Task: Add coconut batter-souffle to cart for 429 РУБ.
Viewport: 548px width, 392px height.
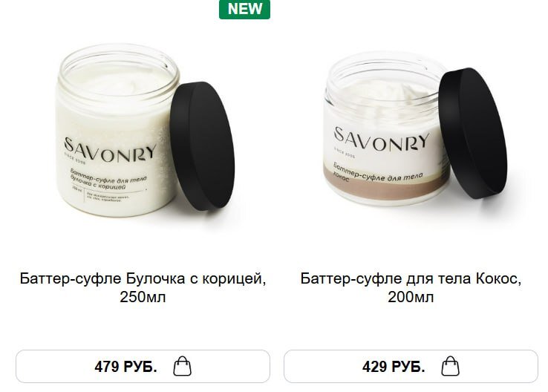Action: [x=411, y=367]
